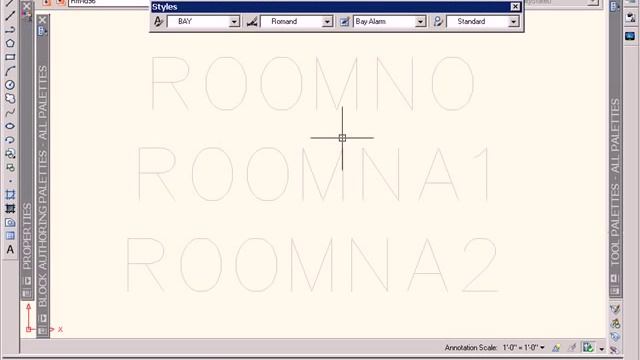This screenshot has width=640, height=360.
Task: Click the Insert Block tool
Action: click(10, 154)
